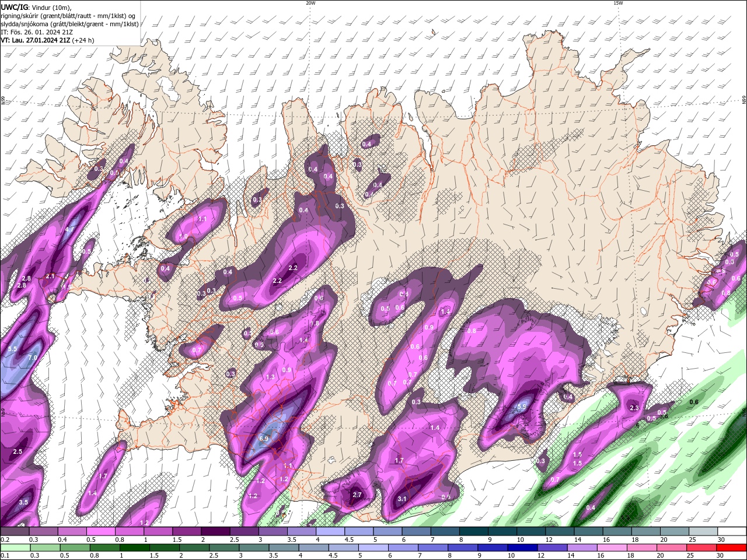The height and width of the screenshot is (560, 747).
Task: Click the '4.7' precipitation value on the map
Action: tap(69, 230)
